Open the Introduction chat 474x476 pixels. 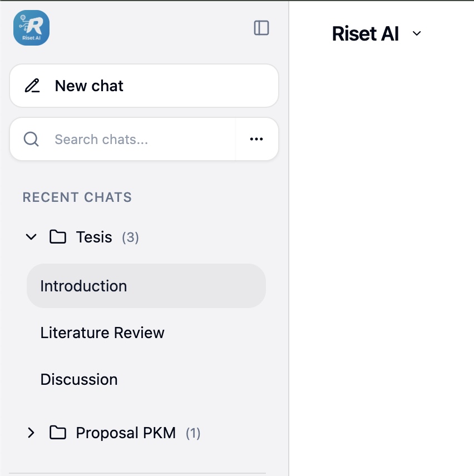click(x=83, y=286)
